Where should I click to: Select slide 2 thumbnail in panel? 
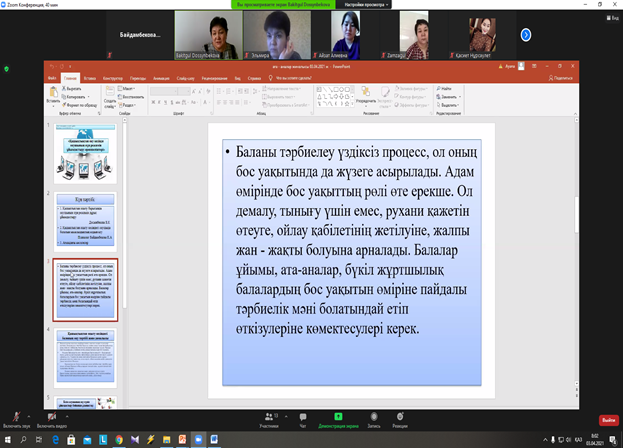coord(85,220)
